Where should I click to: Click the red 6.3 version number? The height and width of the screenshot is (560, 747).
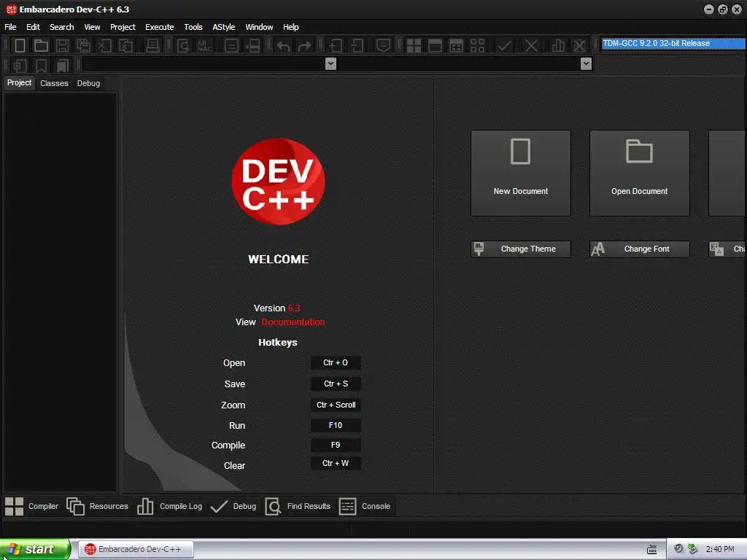click(294, 308)
